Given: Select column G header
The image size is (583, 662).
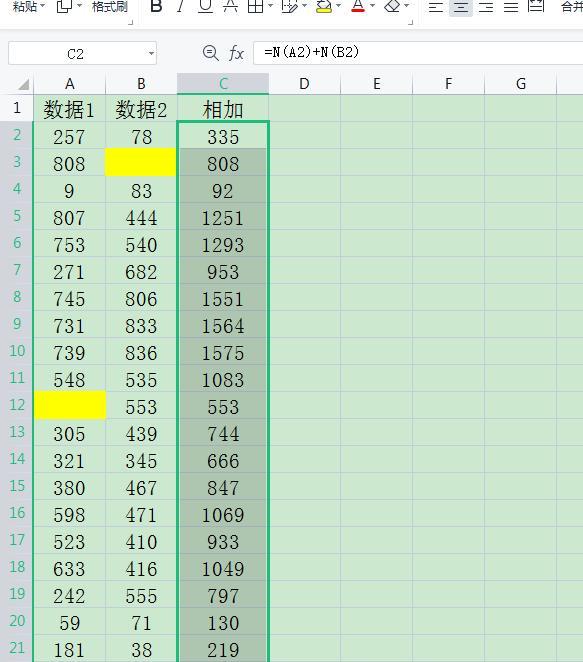Looking at the screenshot, I should point(521,84).
